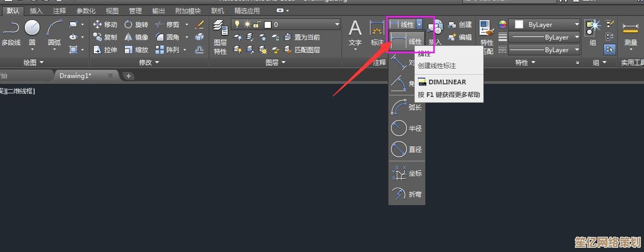The height and width of the screenshot is (252, 644).
Task: Select the 坐标 (ordinate) dimension tool
Action: click(406, 173)
